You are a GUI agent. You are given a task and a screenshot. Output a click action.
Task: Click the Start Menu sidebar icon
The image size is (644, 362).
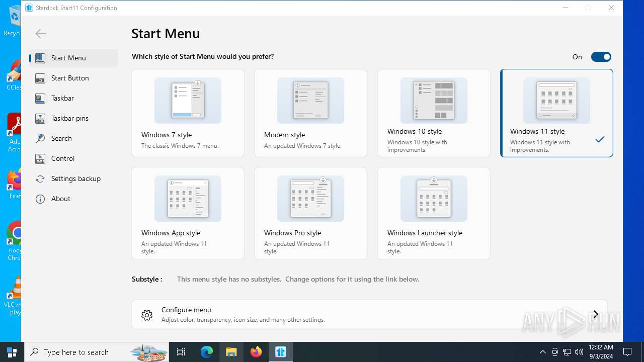pyautogui.click(x=40, y=58)
